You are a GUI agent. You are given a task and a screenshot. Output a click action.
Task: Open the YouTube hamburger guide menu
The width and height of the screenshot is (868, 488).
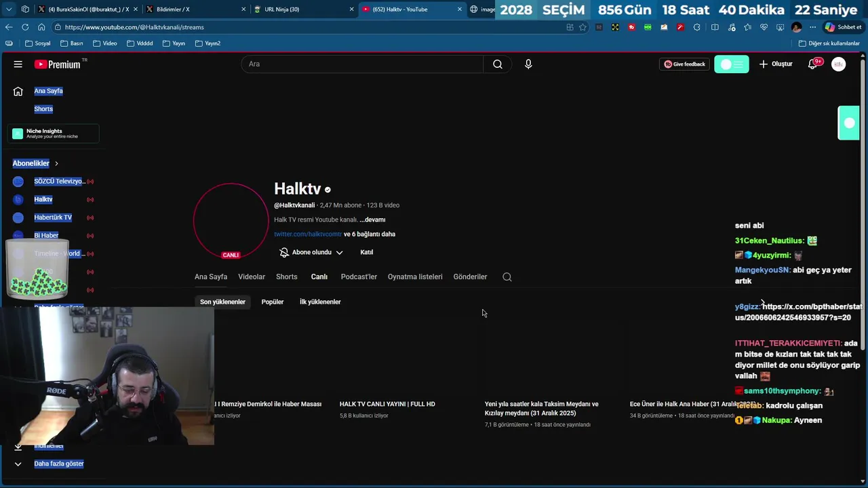click(18, 64)
